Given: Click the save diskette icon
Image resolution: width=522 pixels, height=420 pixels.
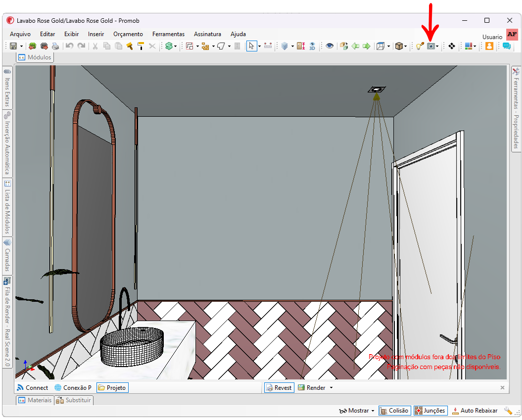Looking at the screenshot, I should pyautogui.click(x=13, y=47).
